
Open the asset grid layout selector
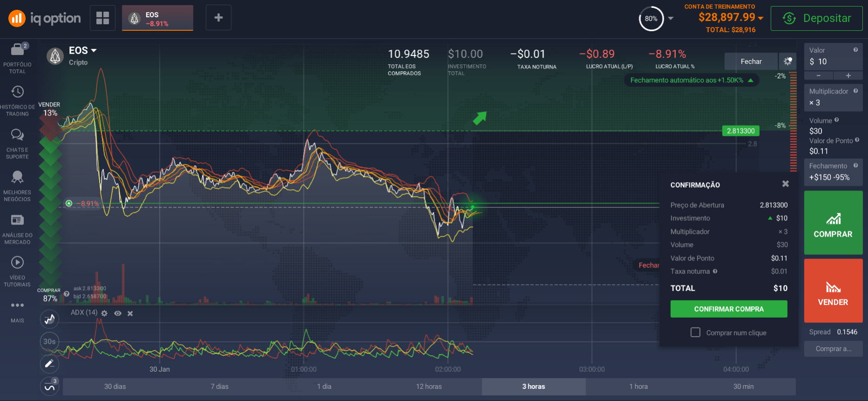[102, 18]
